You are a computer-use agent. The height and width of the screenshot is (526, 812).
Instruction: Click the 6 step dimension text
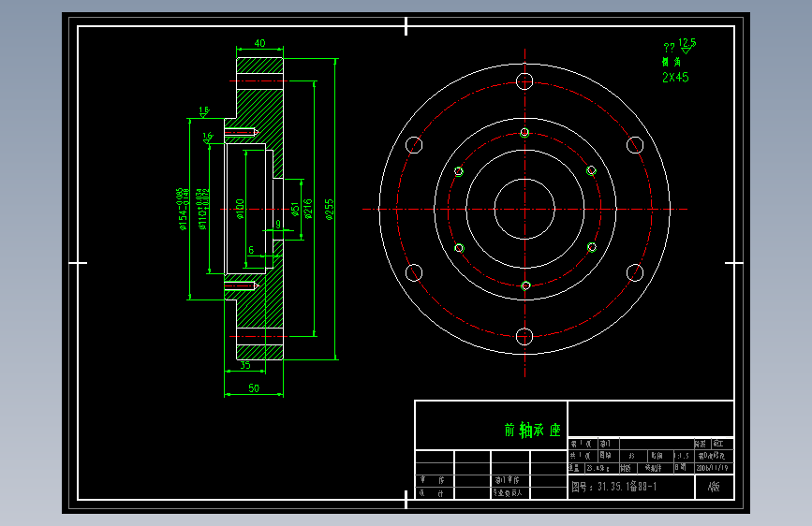coord(251,250)
